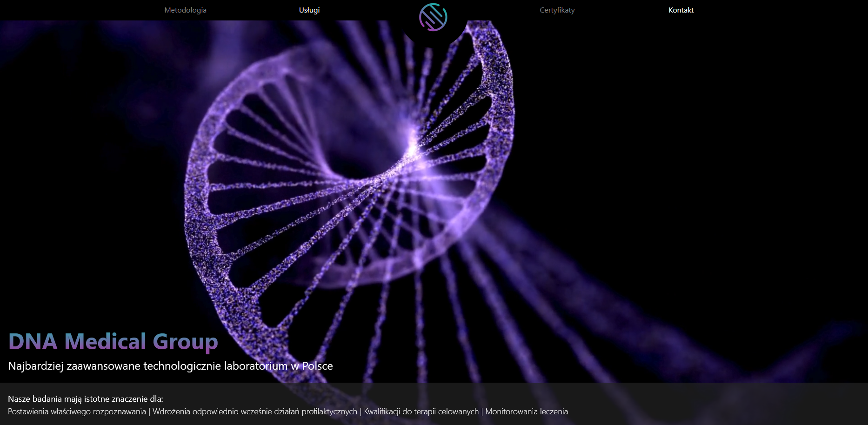Open the Metodologia menu item
868x425 pixels.
(185, 10)
